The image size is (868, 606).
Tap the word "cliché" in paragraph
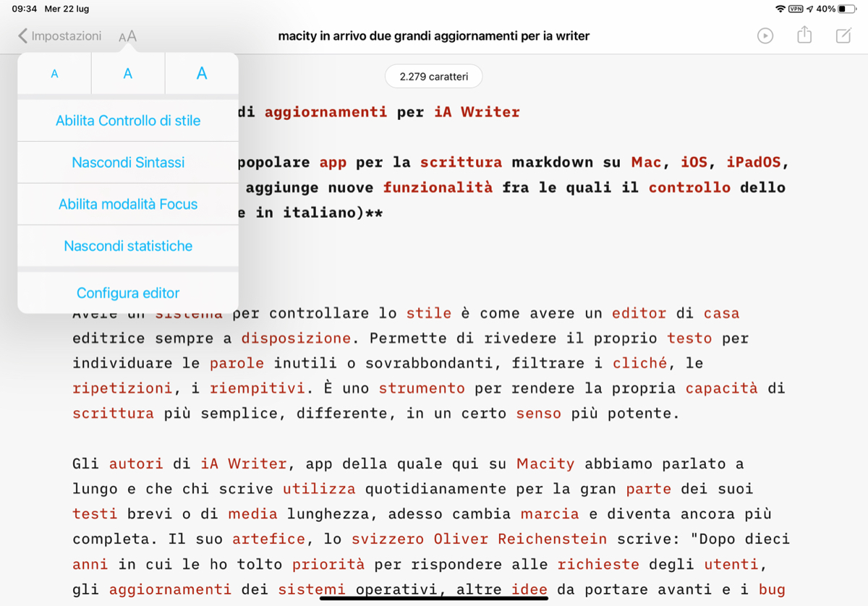point(639,363)
